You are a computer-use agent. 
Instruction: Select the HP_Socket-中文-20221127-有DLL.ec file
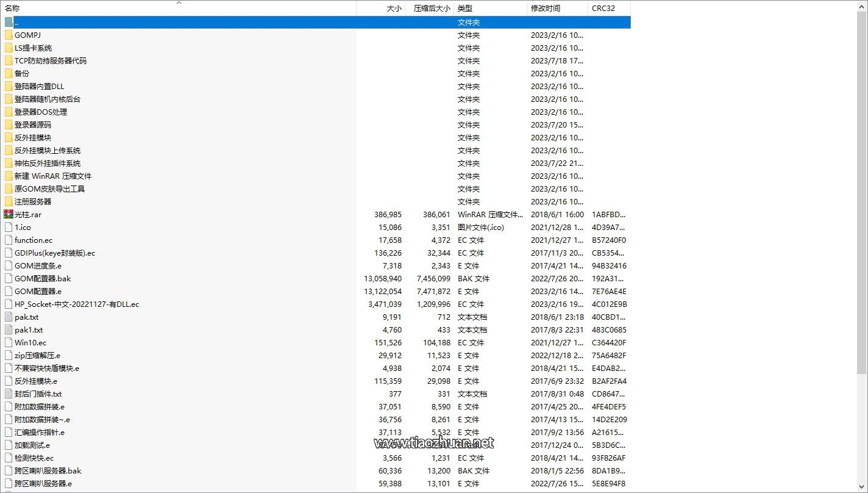(x=77, y=304)
